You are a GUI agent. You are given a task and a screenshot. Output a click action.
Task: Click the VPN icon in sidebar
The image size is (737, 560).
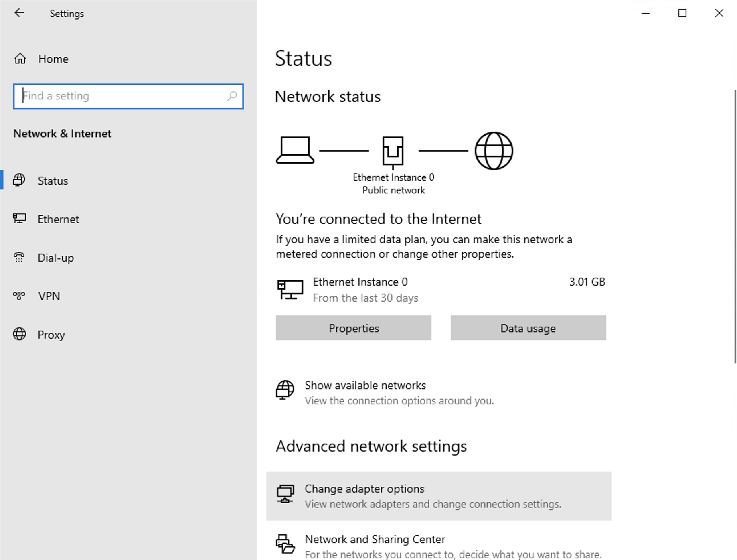click(x=19, y=296)
